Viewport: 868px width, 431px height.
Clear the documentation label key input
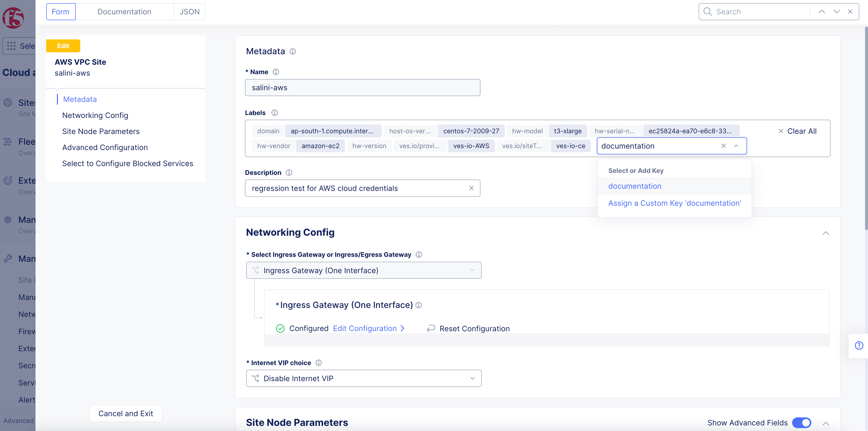pos(723,146)
